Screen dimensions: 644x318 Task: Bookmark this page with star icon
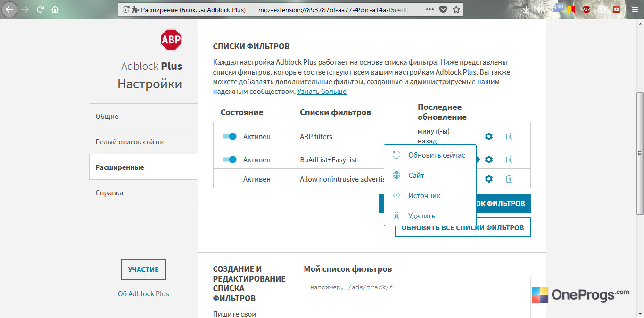(456, 9)
